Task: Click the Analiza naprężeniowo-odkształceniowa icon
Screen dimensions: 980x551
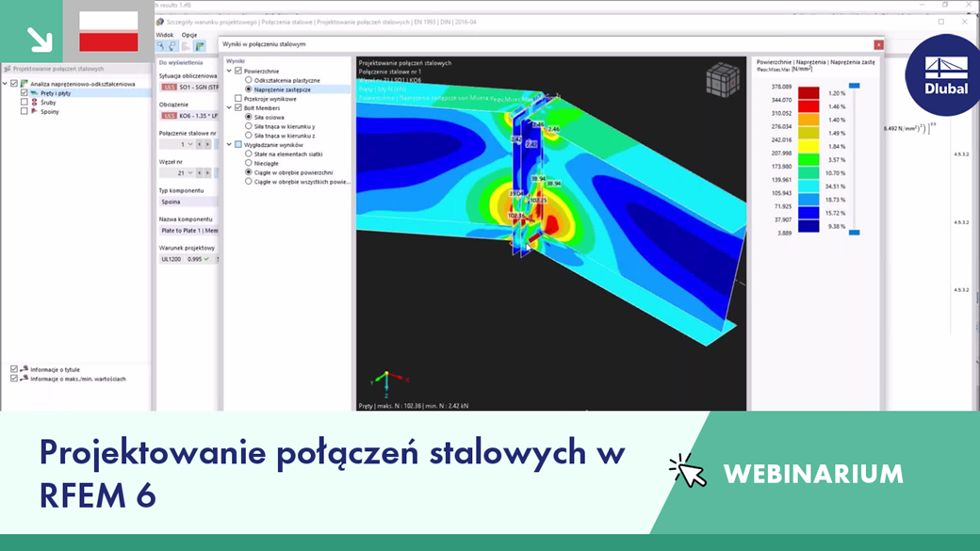Action: pos(24,84)
